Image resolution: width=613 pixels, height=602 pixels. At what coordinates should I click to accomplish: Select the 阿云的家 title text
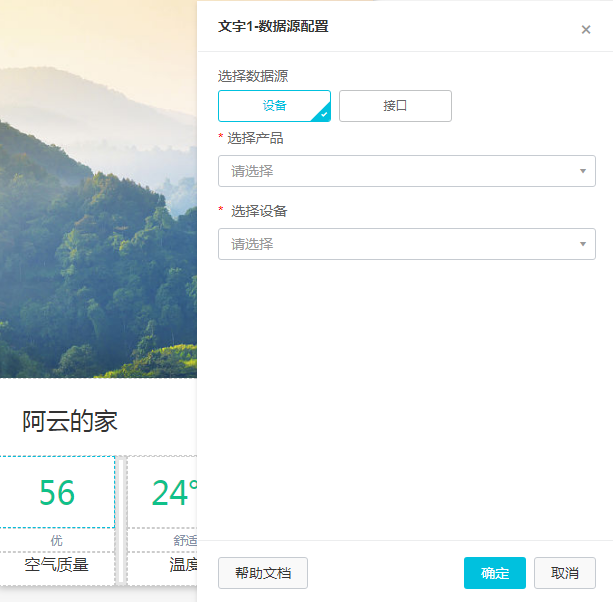pos(70,421)
